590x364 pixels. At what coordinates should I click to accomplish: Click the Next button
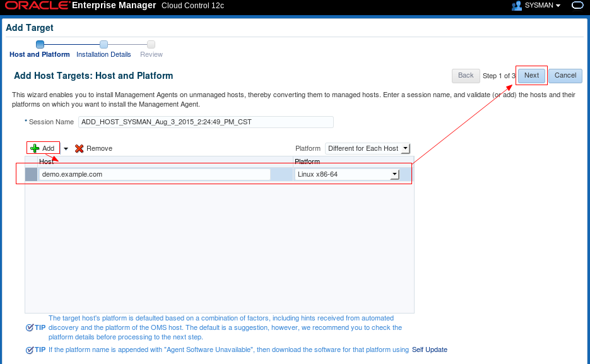tap(532, 76)
